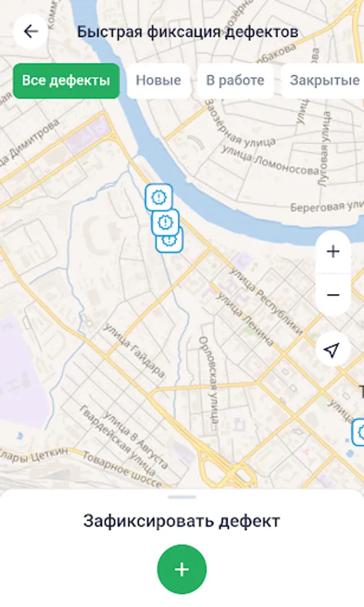Tap the улица Республики label on map
This screenshot has width=364, height=607.
click(266, 300)
